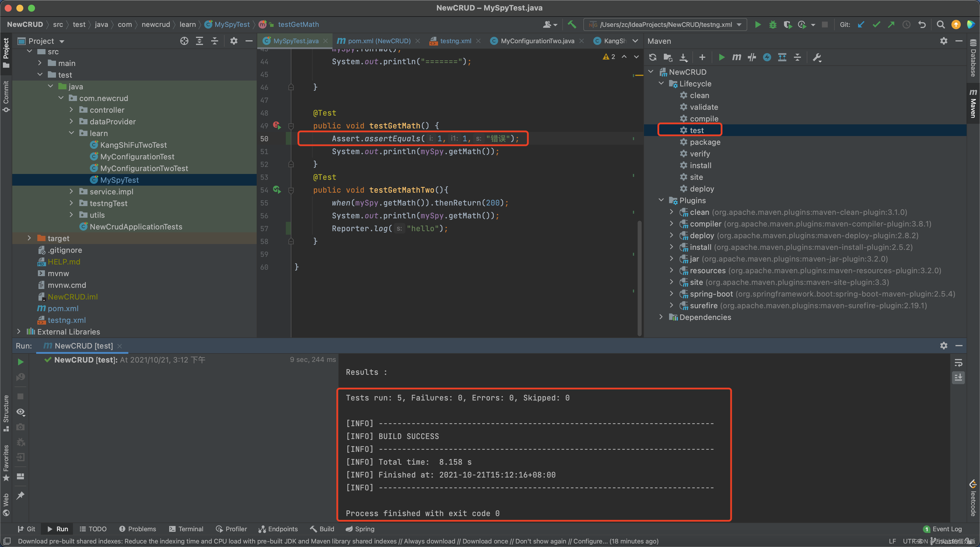The width and height of the screenshot is (980, 547).
Task: Click the Build Project hammer icon
Action: tap(572, 24)
